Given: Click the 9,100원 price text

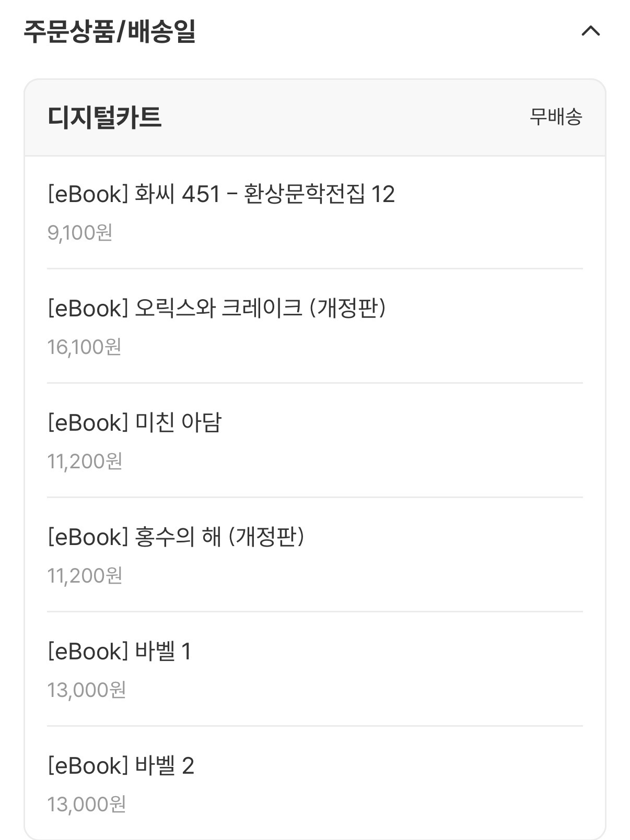Looking at the screenshot, I should point(80,232).
